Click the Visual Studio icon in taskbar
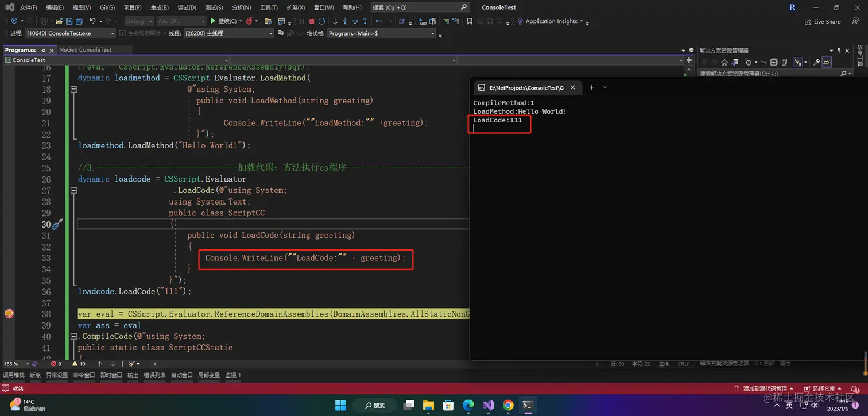868x416 pixels. (488, 405)
